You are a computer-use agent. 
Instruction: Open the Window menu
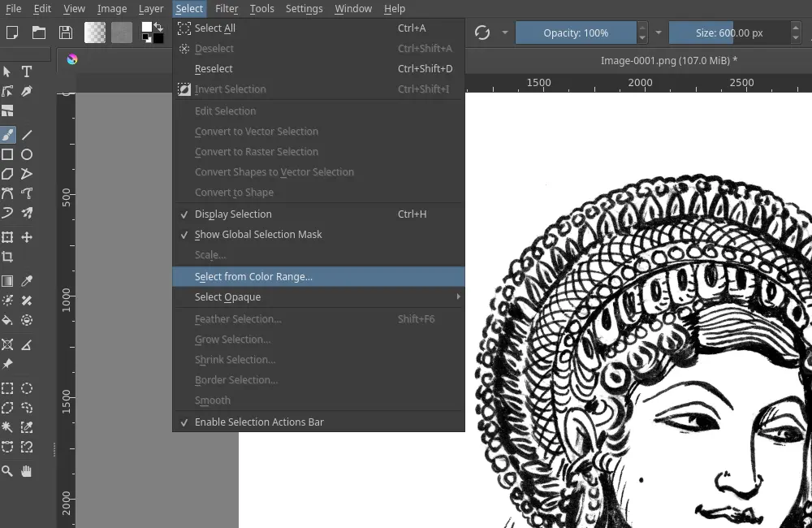353,9
